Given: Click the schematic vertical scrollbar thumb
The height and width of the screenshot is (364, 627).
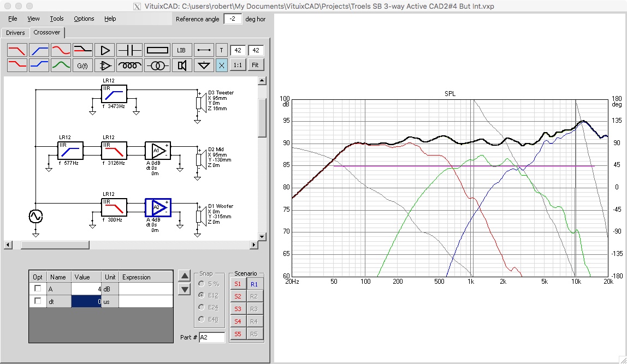Looking at the screenshot, I should (x=262, y=117).
